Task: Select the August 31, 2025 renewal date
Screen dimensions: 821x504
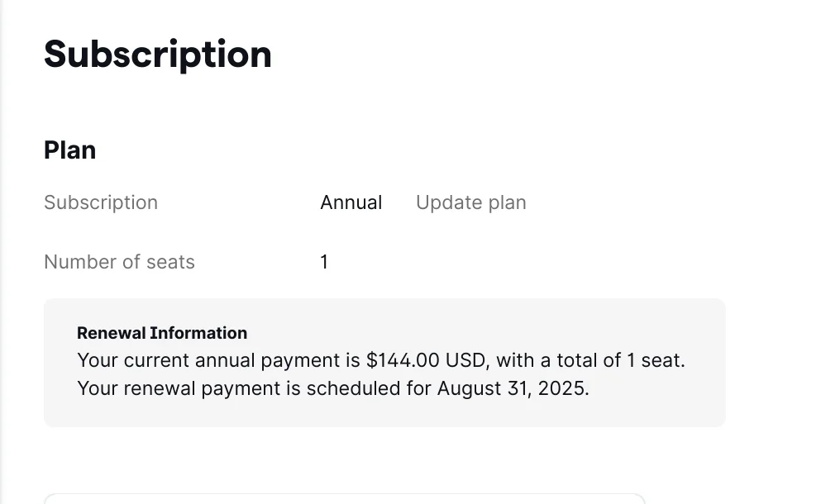Action: (x=513, y=388)
